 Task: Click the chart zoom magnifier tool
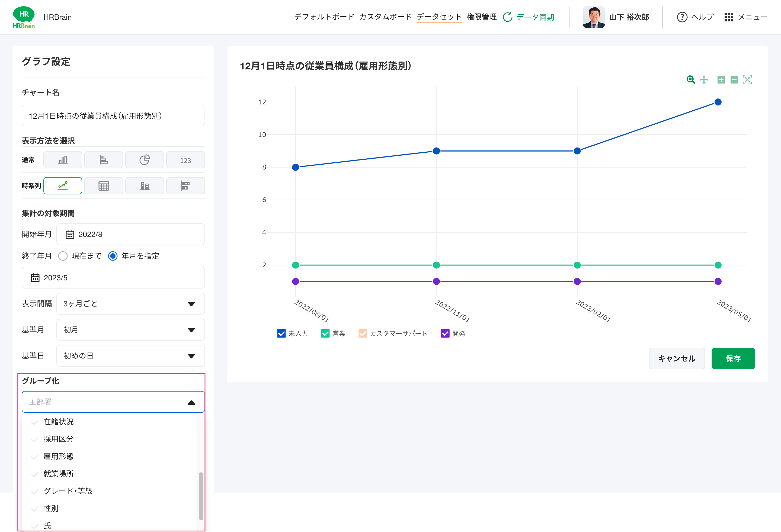click(690, 80)
